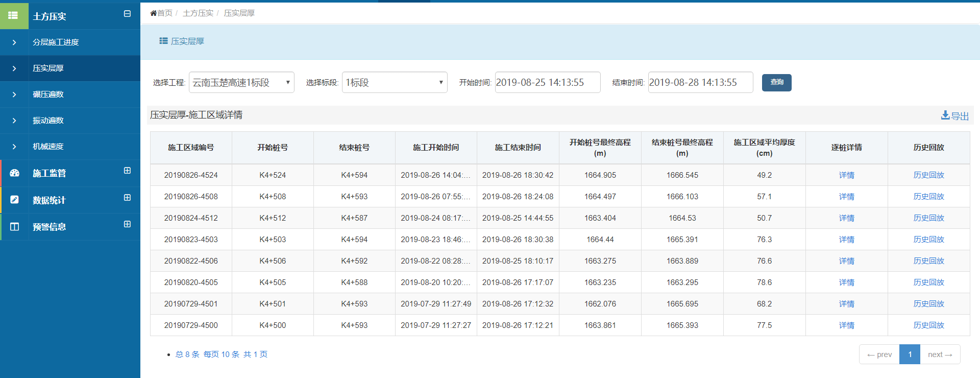Open 振动遍数 menu item
Viewport: 980px width, 378px height.
click(x=48, y=121)
